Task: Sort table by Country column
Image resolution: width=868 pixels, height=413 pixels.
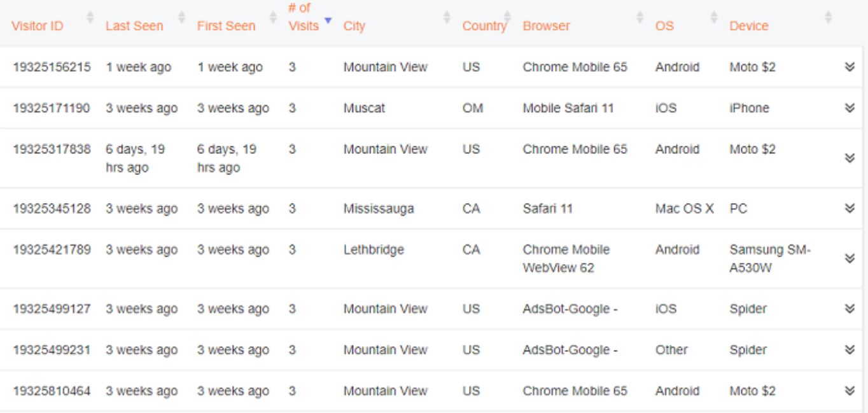Action: 484,26
